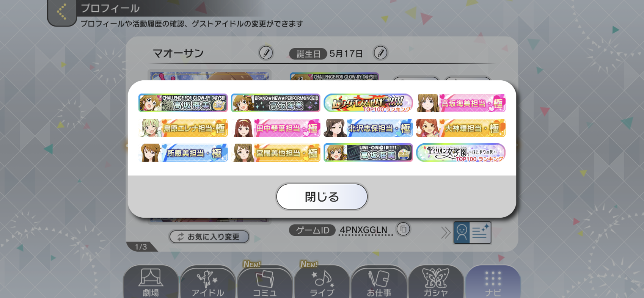Copy the game ID with clipboard icon

pos(403,229)
